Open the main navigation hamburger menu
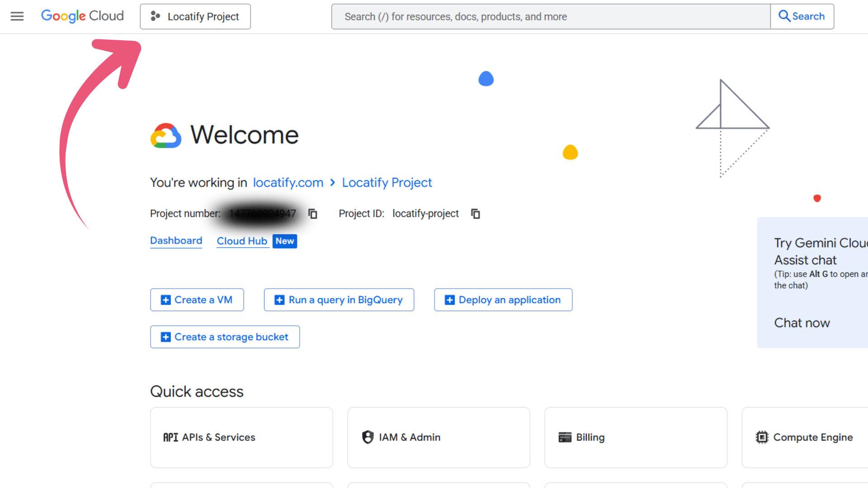 [x=17, y=16]
